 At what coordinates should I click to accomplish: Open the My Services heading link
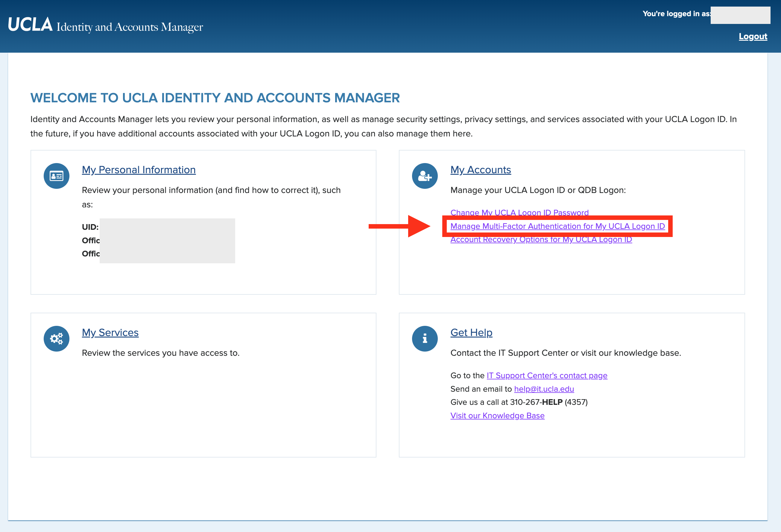pyautogui.click(x=110, y=332)
